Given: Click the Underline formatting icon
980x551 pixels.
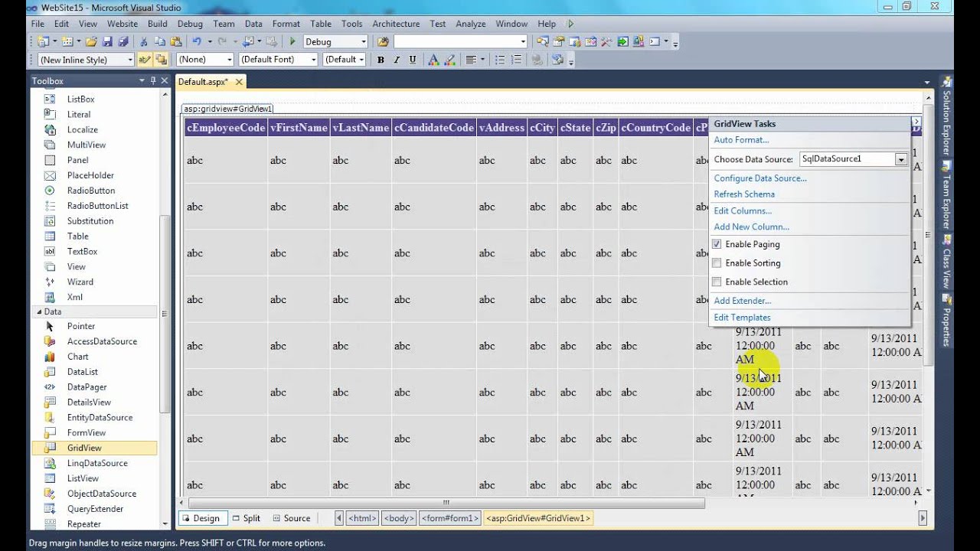Looking at the screenshot, I should pyautogui.click(x=413, y=60).
